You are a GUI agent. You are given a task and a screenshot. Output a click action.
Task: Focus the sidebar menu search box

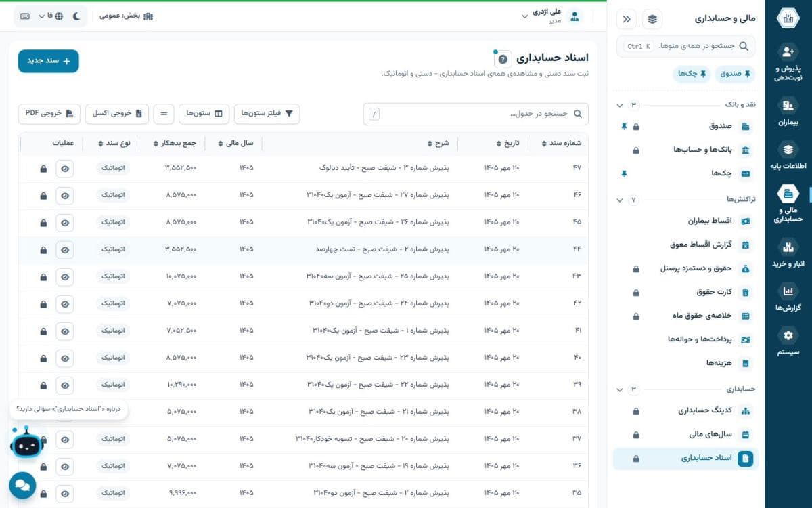pyautogui.click(x=686, y=46)
